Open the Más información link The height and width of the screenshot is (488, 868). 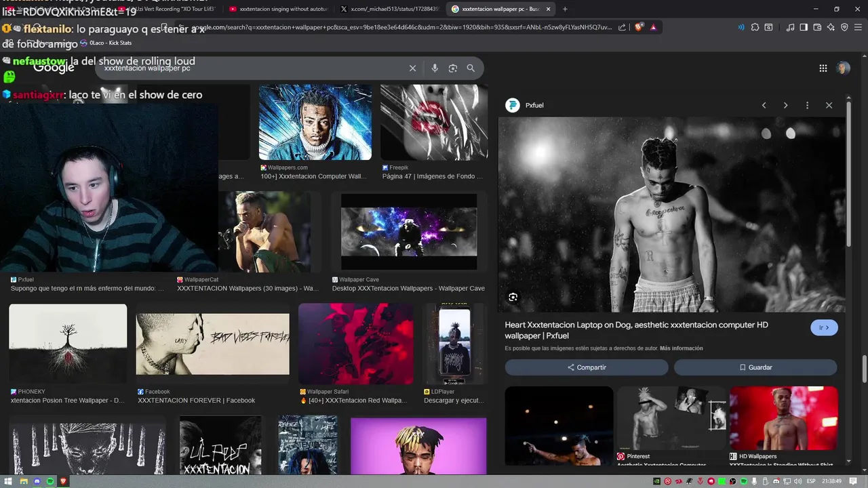[681, 348]
